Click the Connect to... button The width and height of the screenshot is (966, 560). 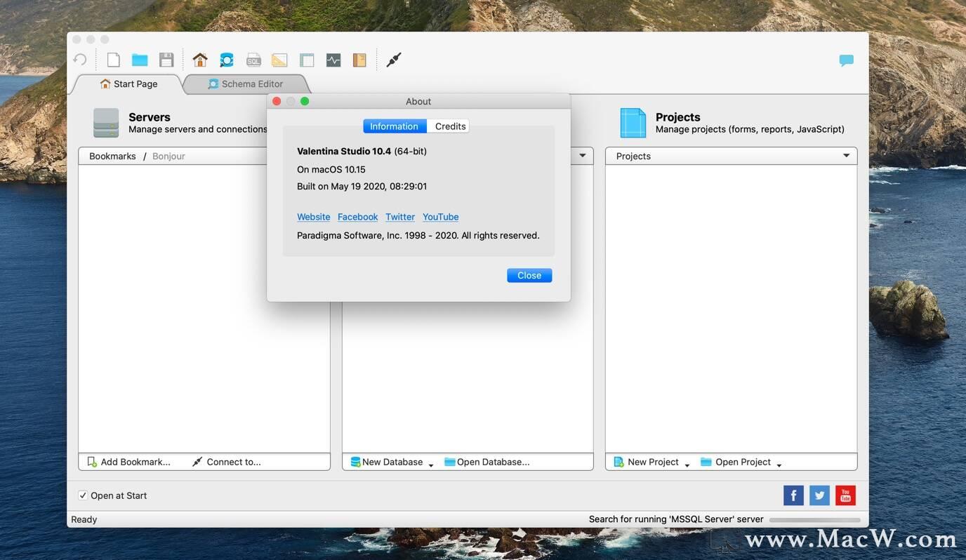(226, 462)
